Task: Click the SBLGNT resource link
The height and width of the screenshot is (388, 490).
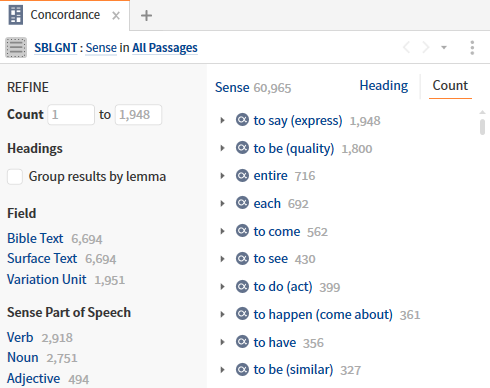Action: point(56,48)
